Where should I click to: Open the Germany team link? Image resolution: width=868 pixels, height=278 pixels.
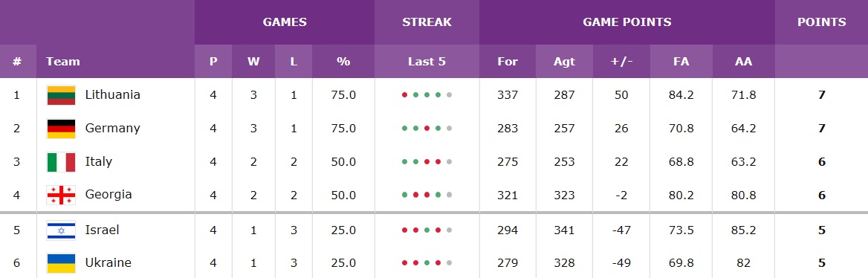point(113,128)
